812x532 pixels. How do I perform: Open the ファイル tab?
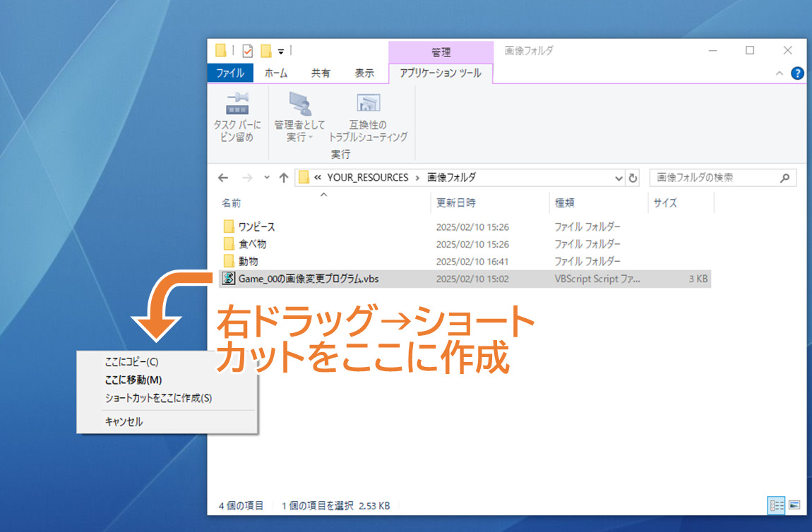230,73
